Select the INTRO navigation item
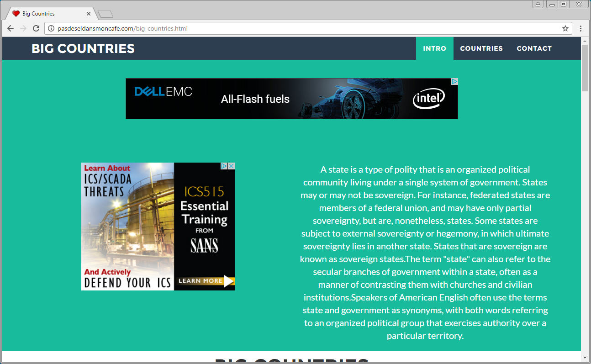The image size is (591, 364). pyautogui.click(x=434, y=48)
